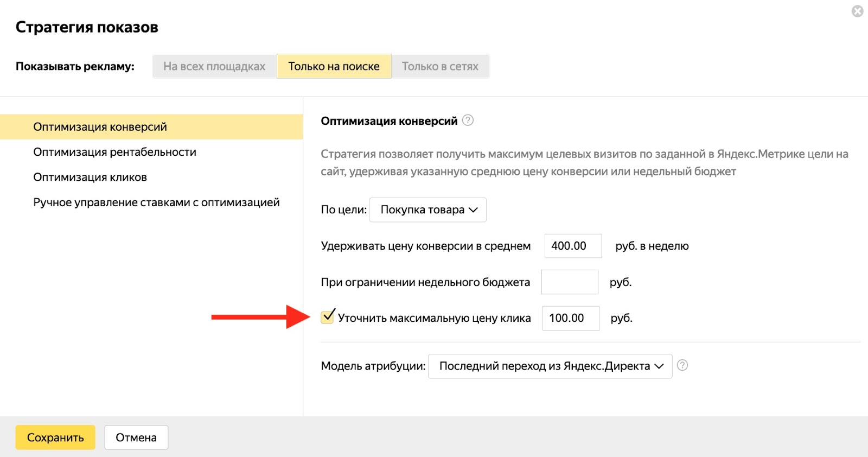Select Оптимизация рентабельности strategy
Image resolution: width=868 pixels, height=457 pixels.
(x=114, y=152)
